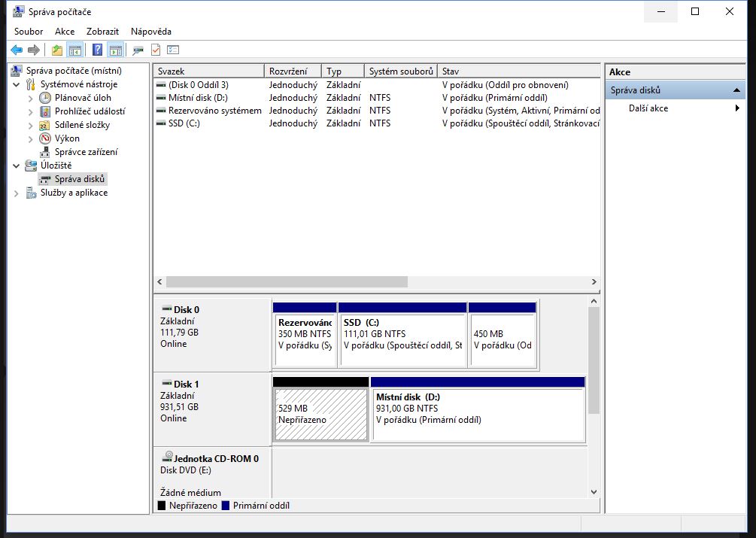Sort volumes by Systém souborů column header
756x538 pixels.
coord(401,71)
